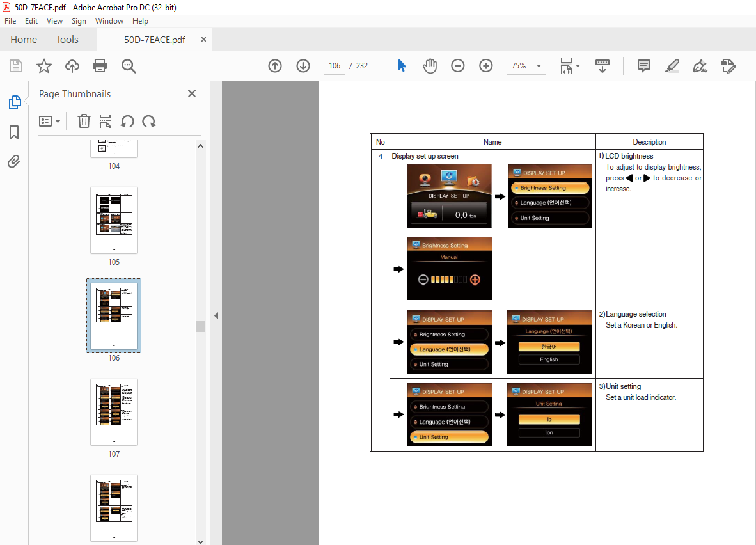The width and height of the screenshot is (756, 545).
Task: Select page 105 thumbnail
Action: click(x=114, y=220)
